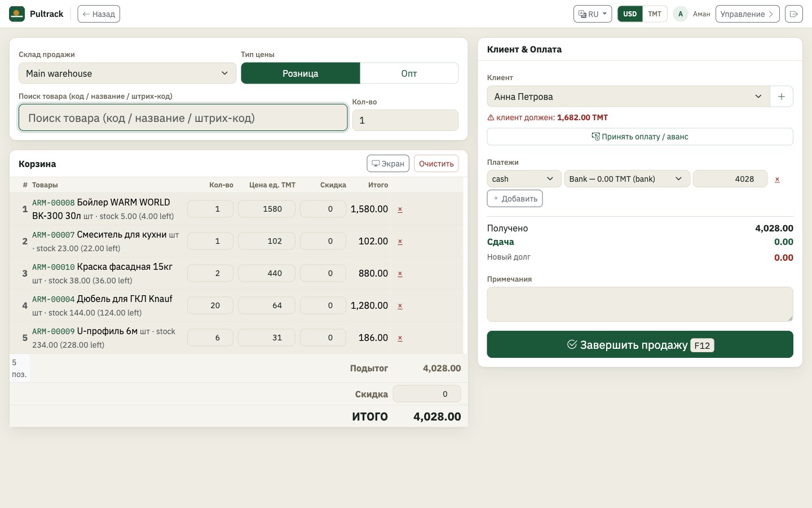Click ИТОГО total 4,028.00
This screenshot has width=812, height=508.
(x=437, y=417)
